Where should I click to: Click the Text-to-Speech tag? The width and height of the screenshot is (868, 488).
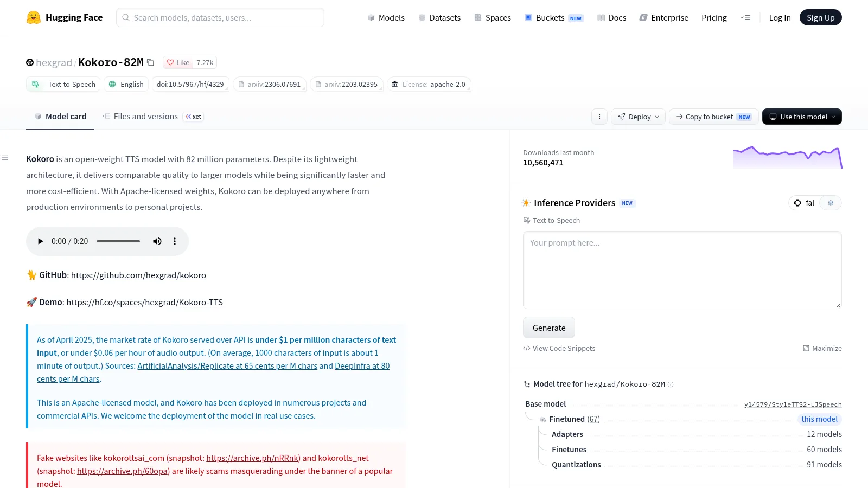pos(63,84)
